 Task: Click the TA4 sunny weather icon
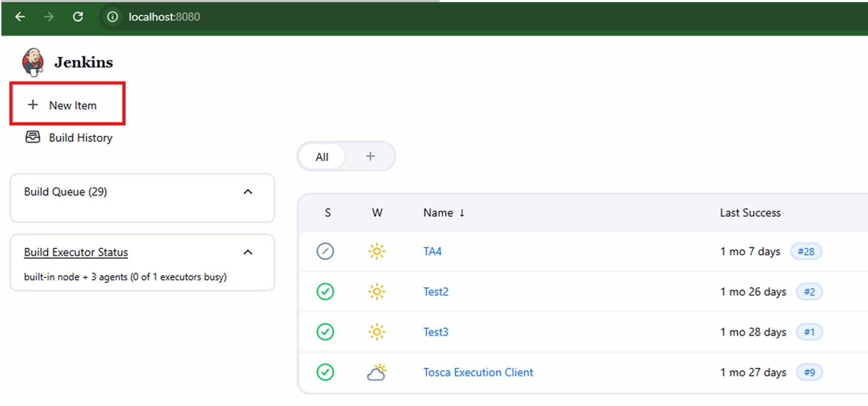tap(376, 251)
